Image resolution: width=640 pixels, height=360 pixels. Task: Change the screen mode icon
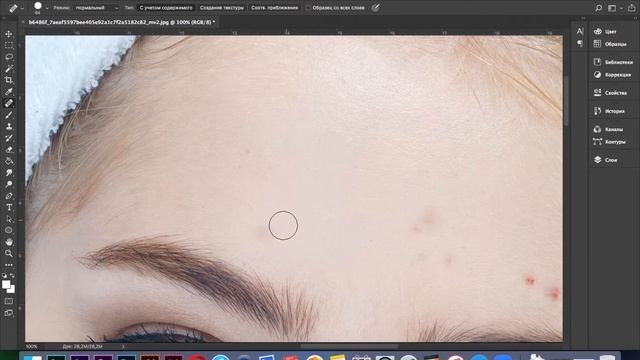click(9, 313)
